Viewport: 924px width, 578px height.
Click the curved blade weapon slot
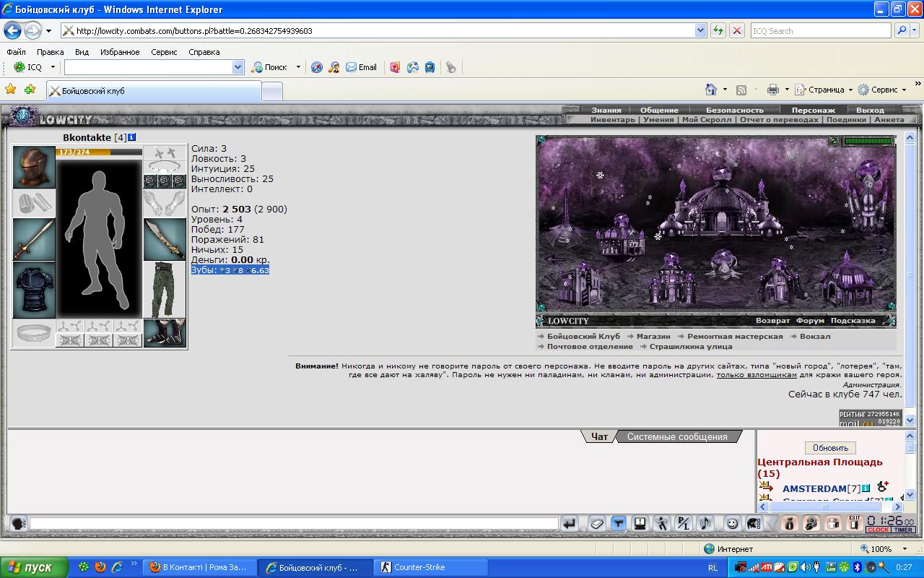(165, 239)
